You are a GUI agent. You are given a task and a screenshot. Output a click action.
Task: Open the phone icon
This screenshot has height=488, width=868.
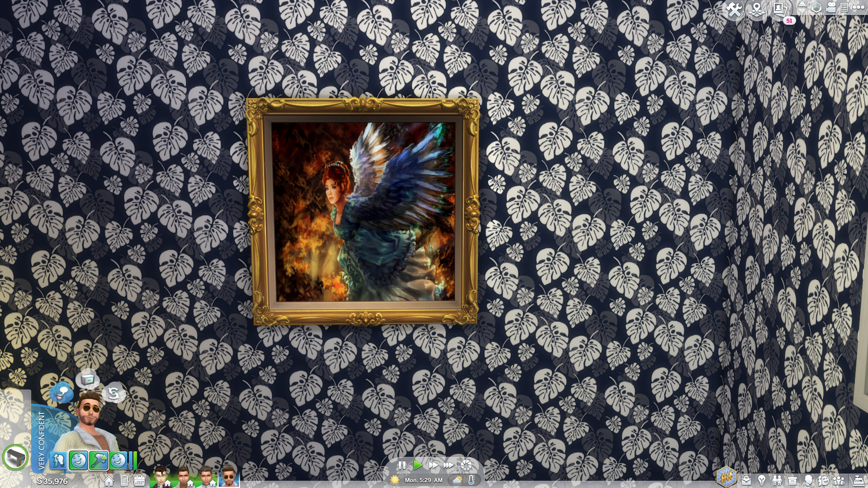pos(124,481)
